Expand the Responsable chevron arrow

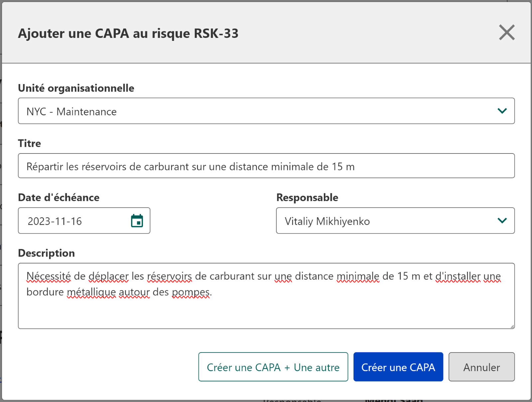[x=502, y=221]
